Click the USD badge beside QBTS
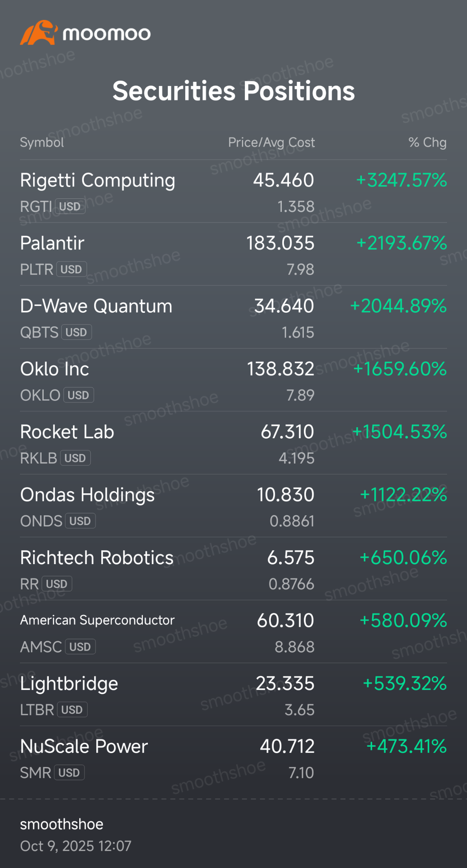This screenshot has width=467, height=868. (76, 332)
